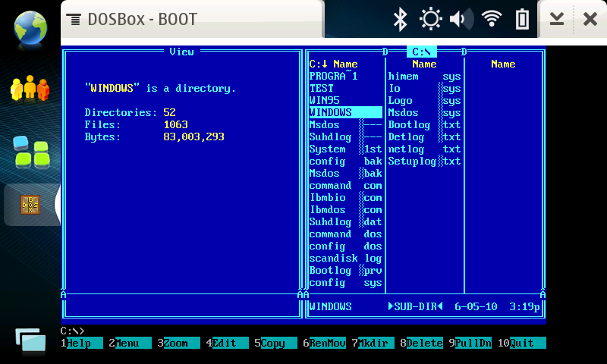Click the 1 Help function key

[x=82, y=343]
